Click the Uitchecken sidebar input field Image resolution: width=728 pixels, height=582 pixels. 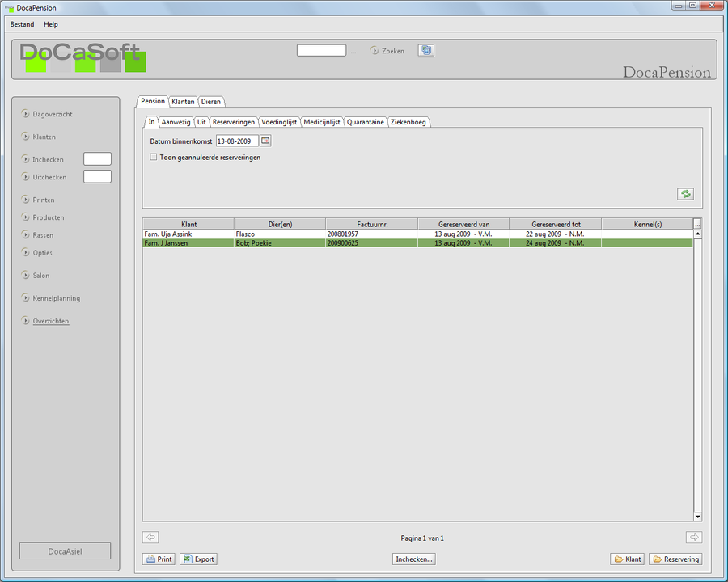(97, 176)
